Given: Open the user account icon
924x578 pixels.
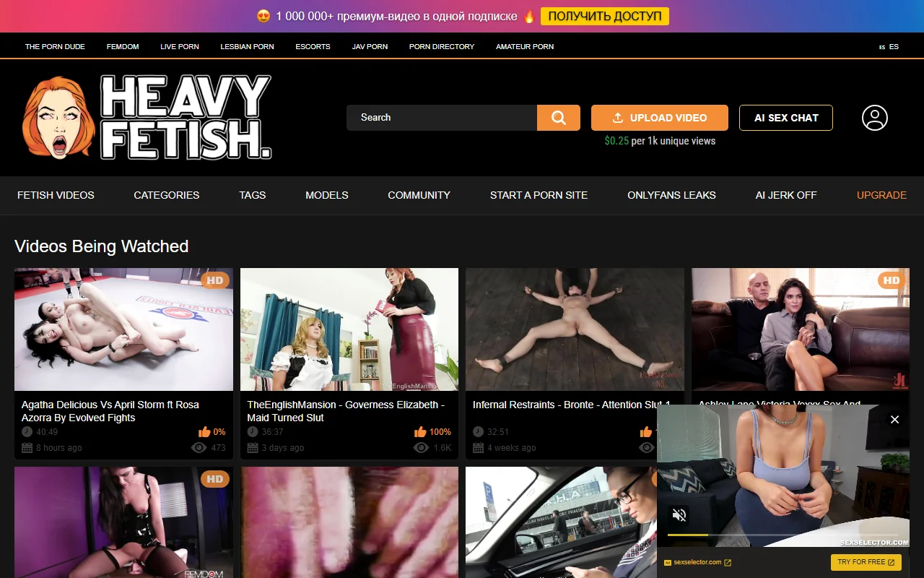Looking at the screenshot, I should coord(874,118).
